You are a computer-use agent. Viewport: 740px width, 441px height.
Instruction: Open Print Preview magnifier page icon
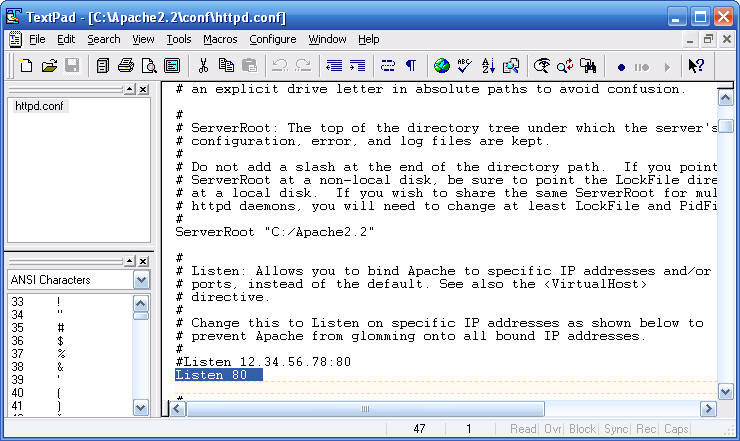[149, 66]
